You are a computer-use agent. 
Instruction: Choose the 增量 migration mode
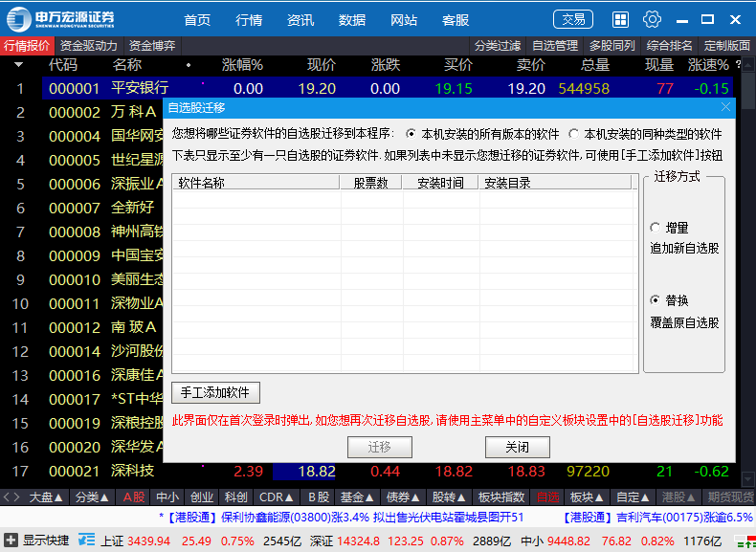pyautogui.click(x=656, y=228)
